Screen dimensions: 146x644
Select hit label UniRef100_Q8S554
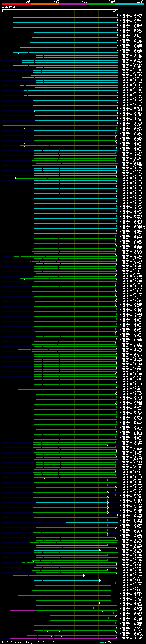click(131, 522)
